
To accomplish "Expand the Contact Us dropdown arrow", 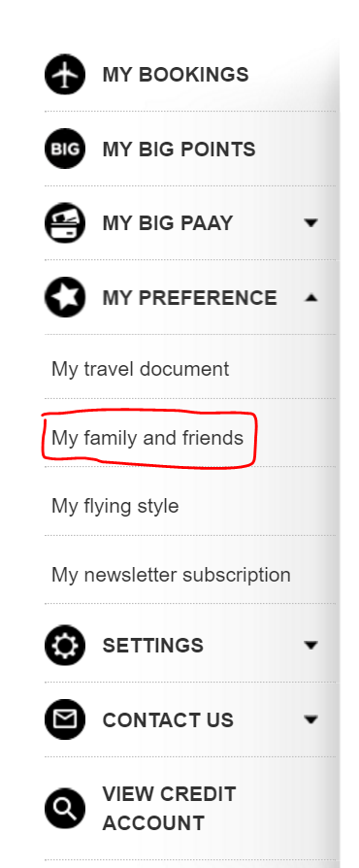I will [x=311, y=719].
